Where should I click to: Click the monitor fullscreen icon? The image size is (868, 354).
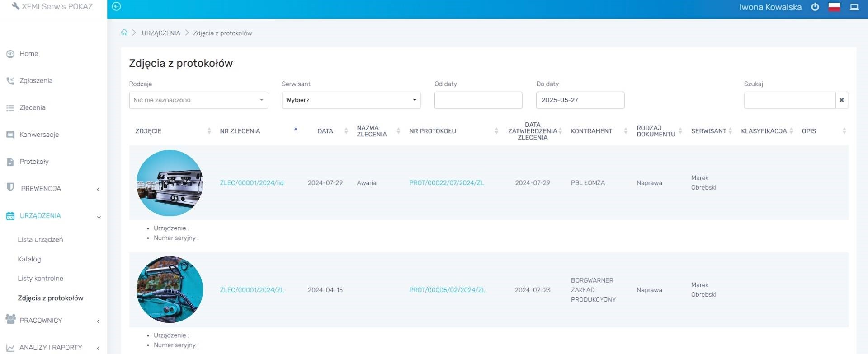854,7
